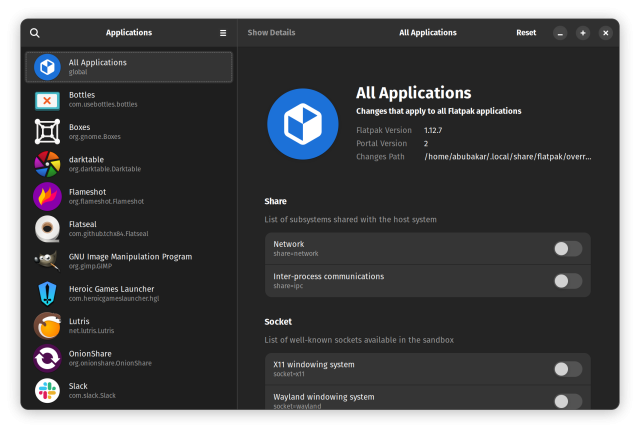Click the GIMP app icon
The image size is (640, 432).
(x=47, y=261)
